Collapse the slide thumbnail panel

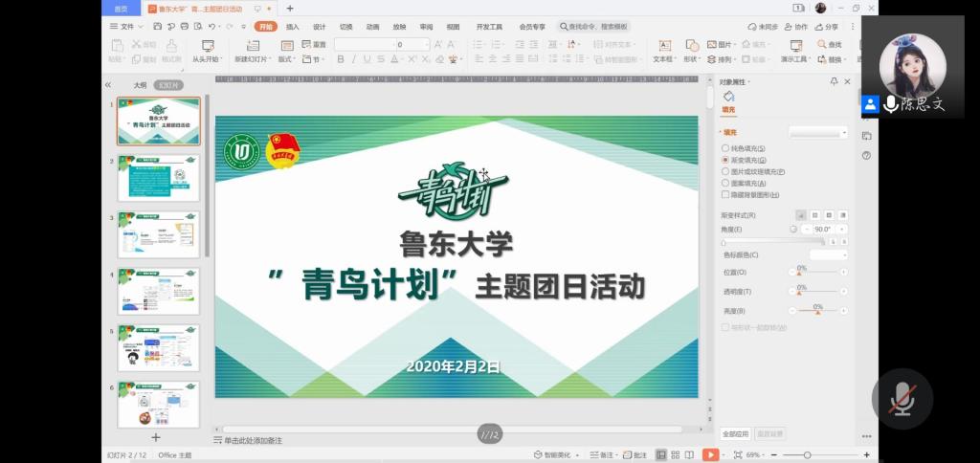pyautogui.click(x=107, y=85)
